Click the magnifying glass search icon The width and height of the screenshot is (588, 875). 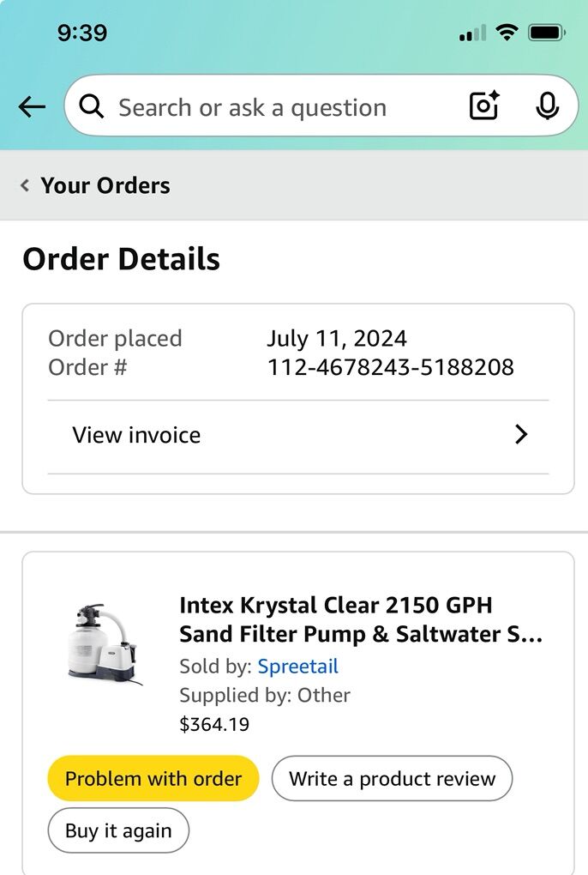tap(92, 107)
